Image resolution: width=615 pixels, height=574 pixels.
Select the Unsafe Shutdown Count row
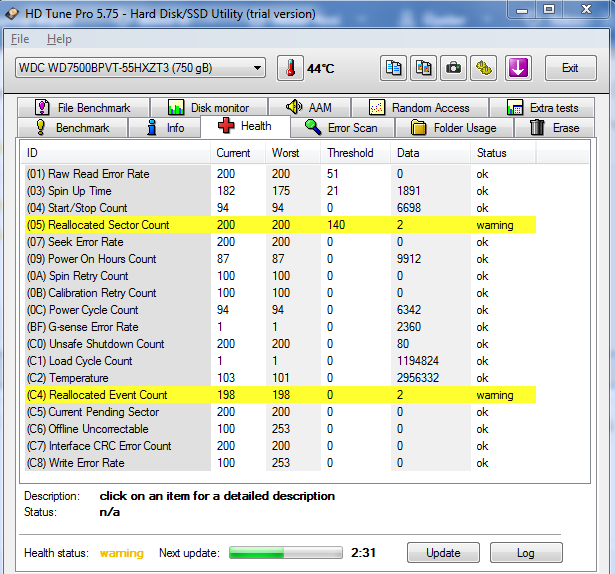tap(280, 344)
